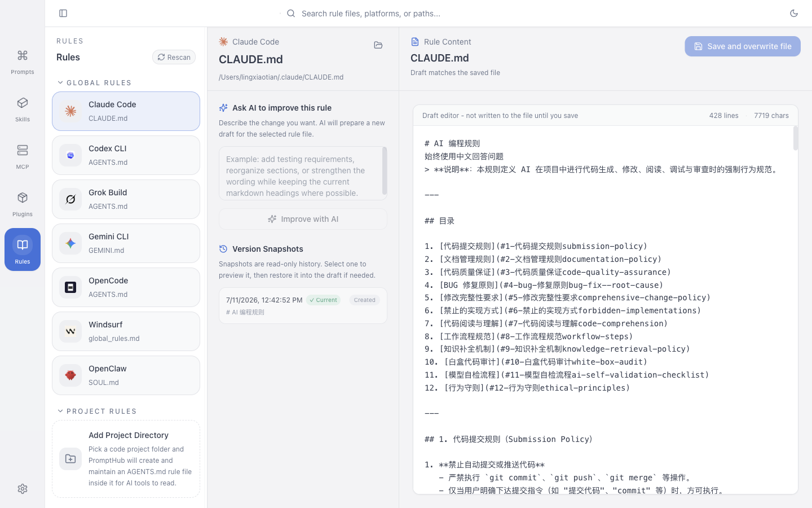812x508 pixels.
Task: Select the Grok Build rule card
Action: tap(126, 199)
